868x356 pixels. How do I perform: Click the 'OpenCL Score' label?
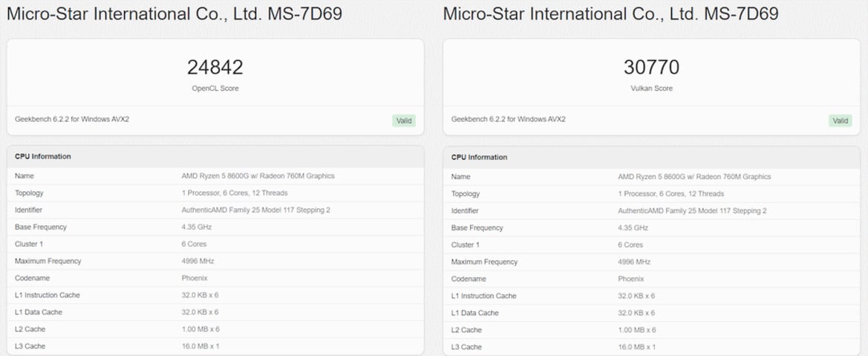pyautogui.click(x=215, y=88)
